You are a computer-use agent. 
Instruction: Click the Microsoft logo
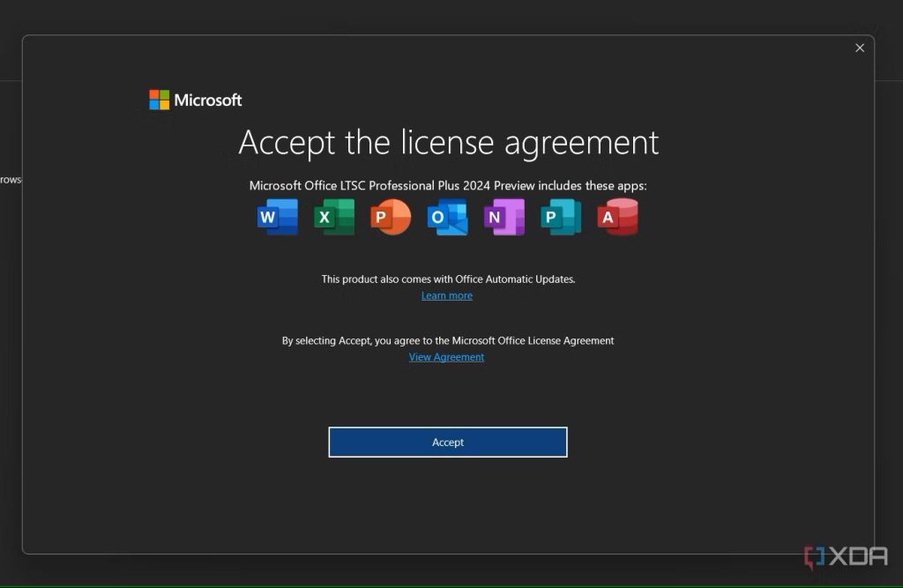pos(195,100)
